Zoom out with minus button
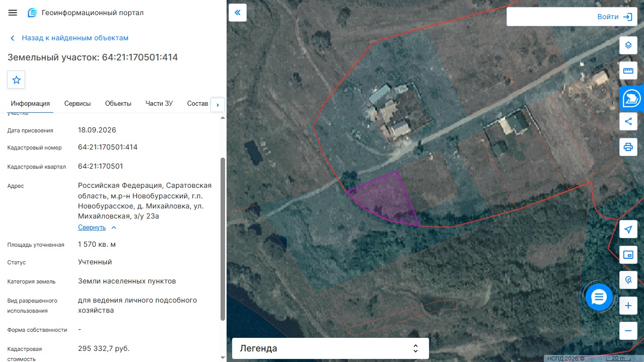The image size is (644, 362). coord(628,331)
